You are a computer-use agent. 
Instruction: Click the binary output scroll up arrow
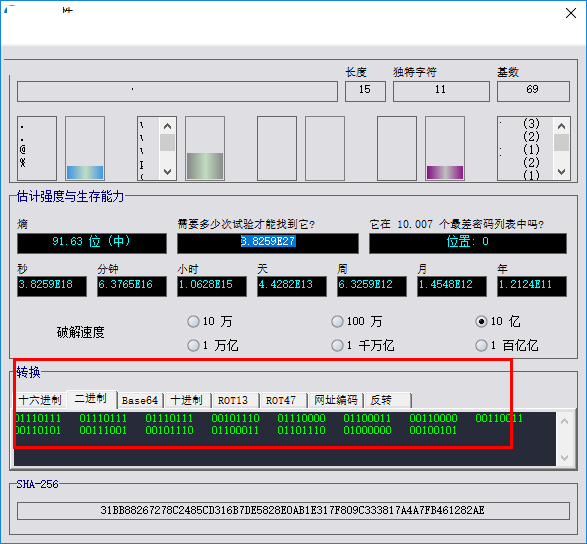(x=565, y=421)
